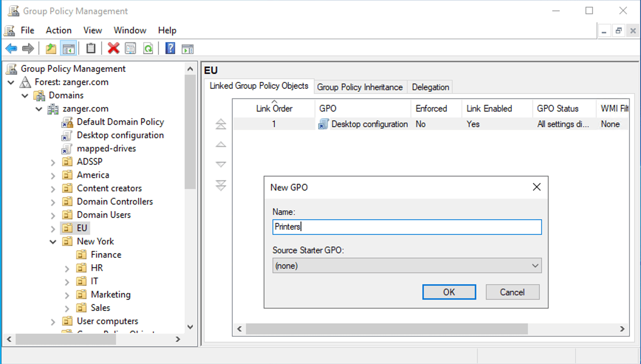Click the red X Delete toolbar icon

113,48
